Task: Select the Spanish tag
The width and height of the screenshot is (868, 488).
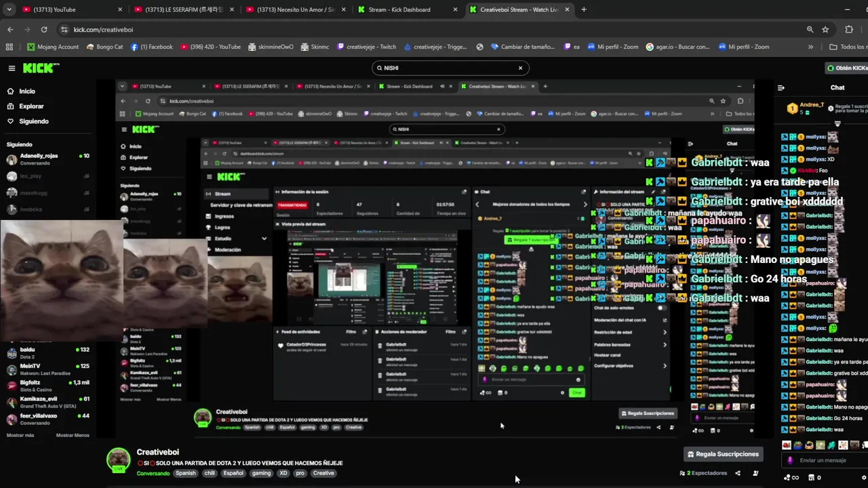Action: (x=185, y=473)
